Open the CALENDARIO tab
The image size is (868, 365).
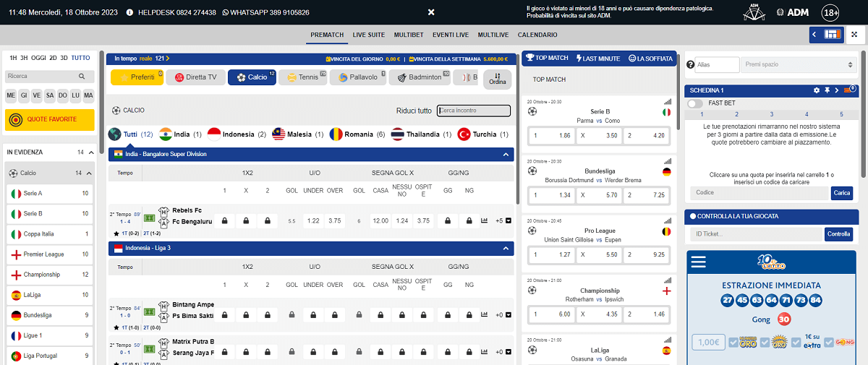pyautogui.click(x=537, y=35)
